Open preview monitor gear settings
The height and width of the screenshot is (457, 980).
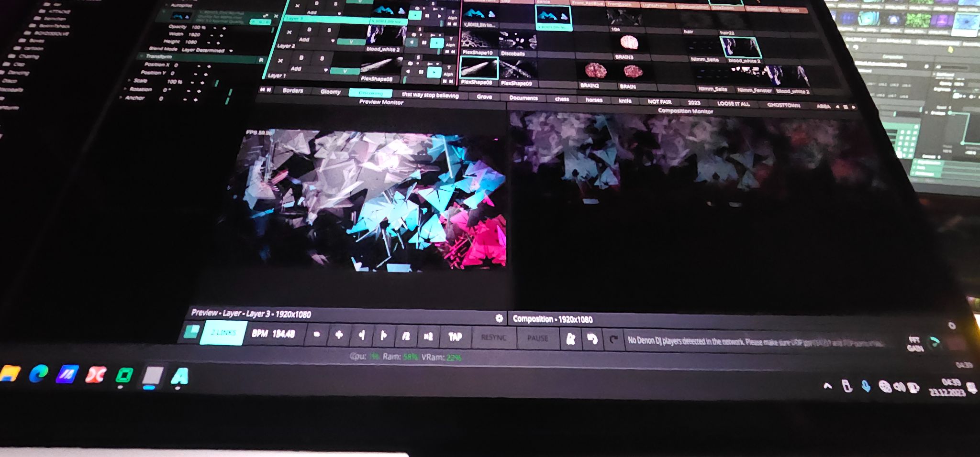pyautogui.click(x=499, y=318)
